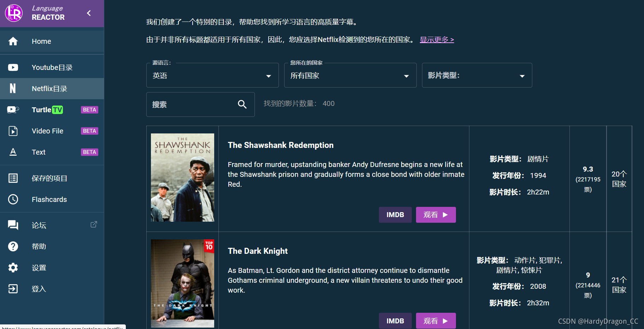The image size is (644, 329).
Task: Click the 21个国家 cell
Action: click(x=619, y=285)
